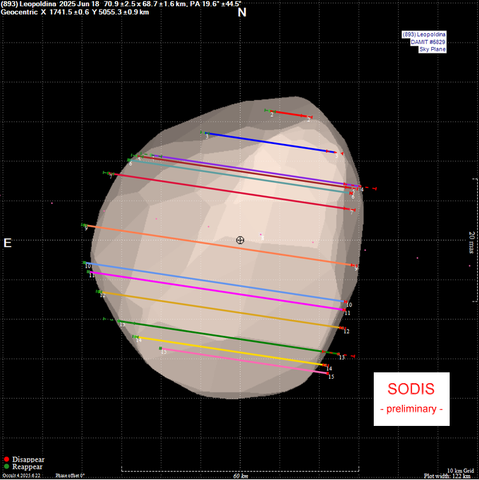The height and width of the screenshot is (480, 479).
Task: Click the Reappear legend label
Action: [27, 467]
